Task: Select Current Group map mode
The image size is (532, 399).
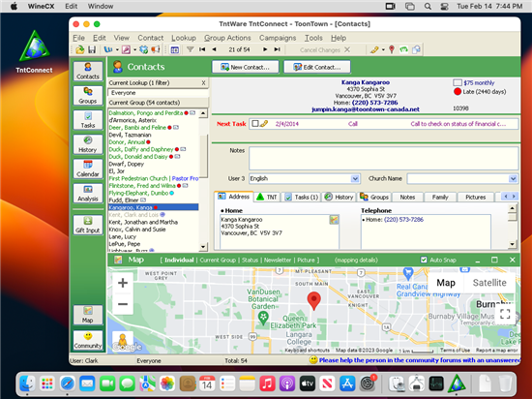Action: coord(218,261)
